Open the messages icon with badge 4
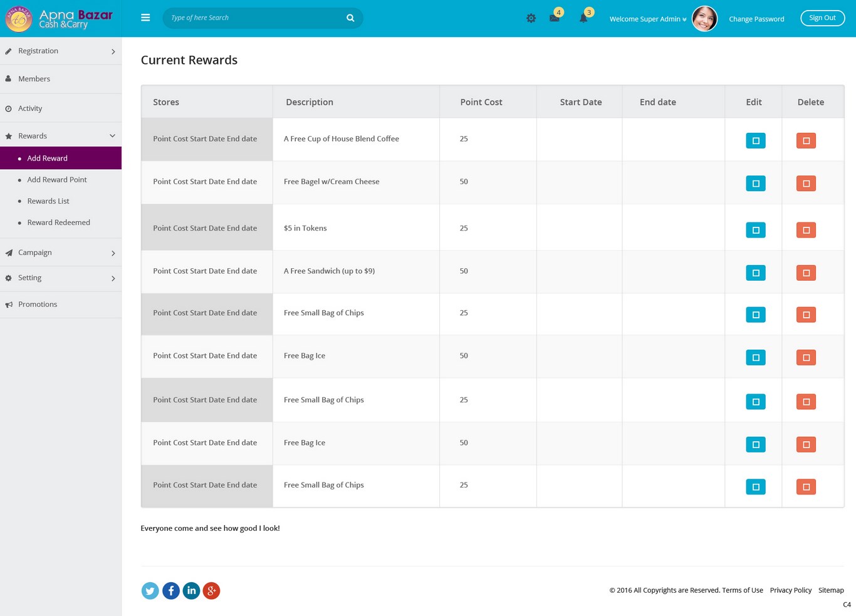 coord(555,18)
